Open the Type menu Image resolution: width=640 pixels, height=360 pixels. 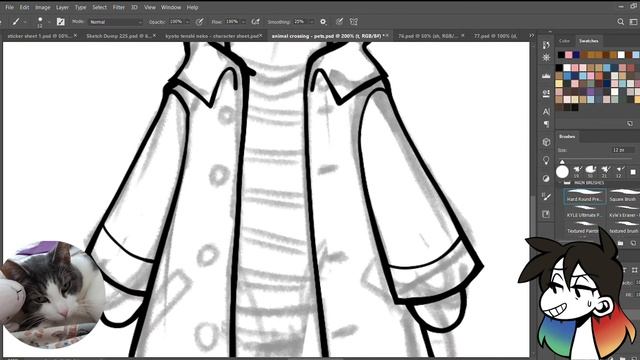(x=80, y=7)
